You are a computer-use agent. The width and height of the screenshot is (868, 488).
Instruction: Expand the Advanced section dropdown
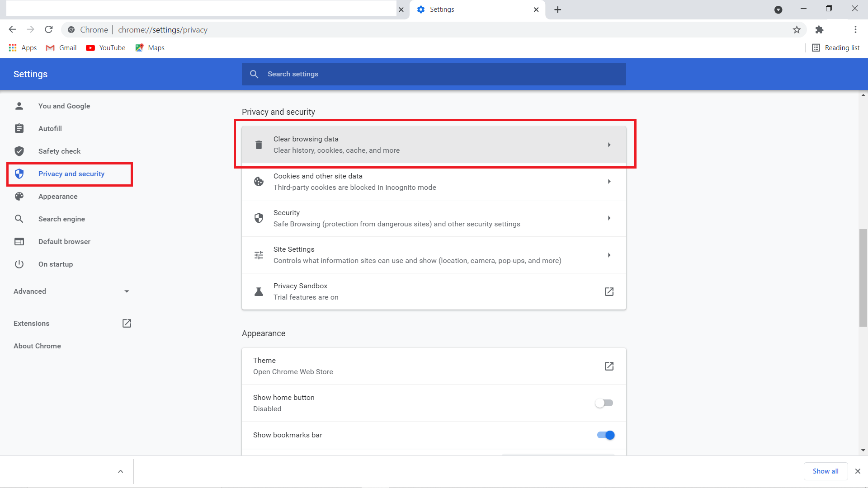point(127,291)
